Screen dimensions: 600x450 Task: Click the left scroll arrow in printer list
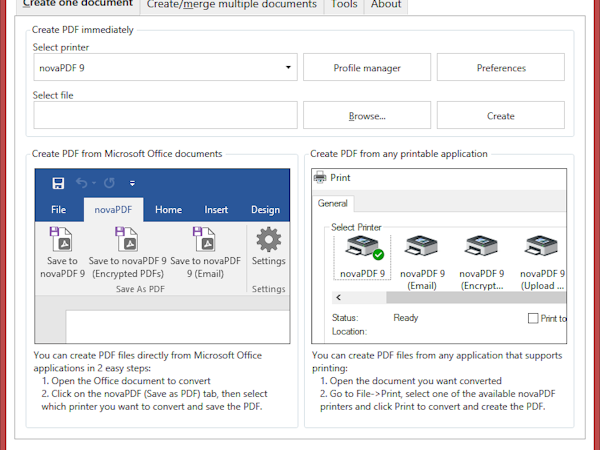click(x=338, y=297)
